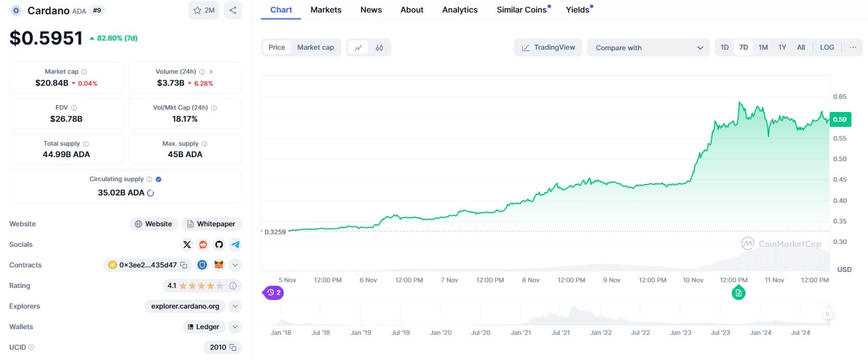Set chart range to 7D
The height and width of the screenshot is (360, 868).
[x=743, y=47]
